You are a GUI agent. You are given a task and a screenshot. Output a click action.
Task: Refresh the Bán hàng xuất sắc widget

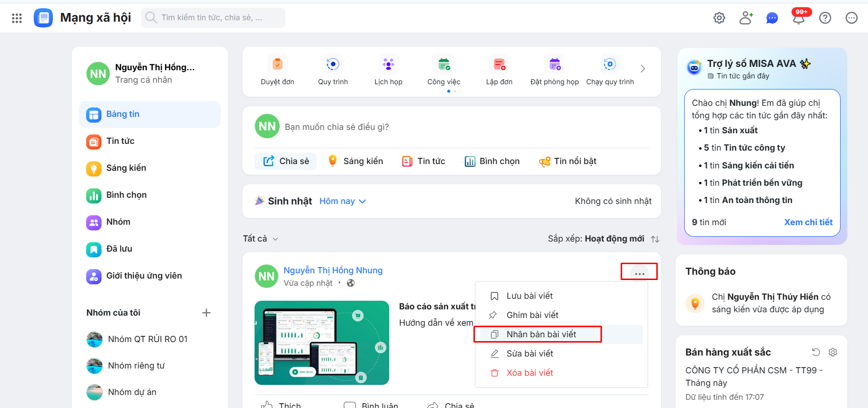(816, 352)
